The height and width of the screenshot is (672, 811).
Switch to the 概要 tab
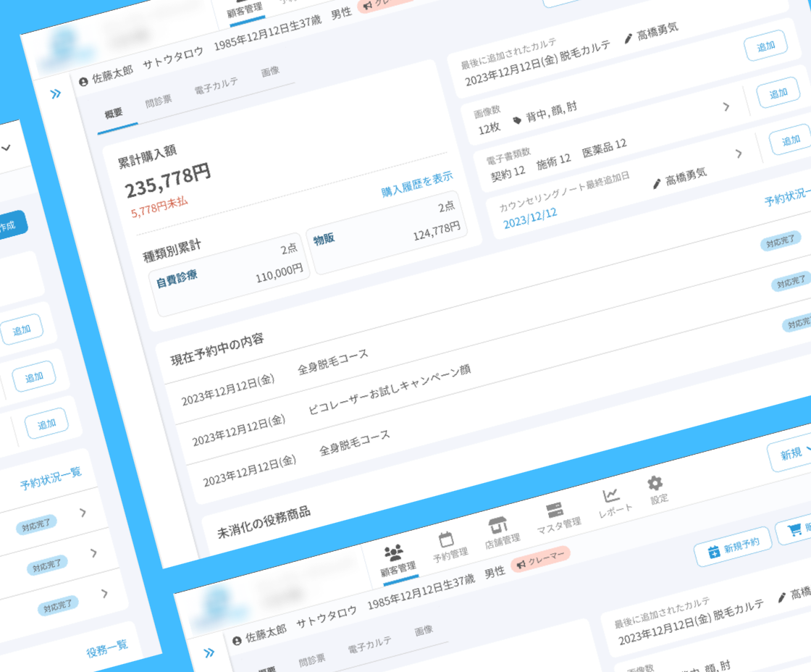[x=114, y=113]
